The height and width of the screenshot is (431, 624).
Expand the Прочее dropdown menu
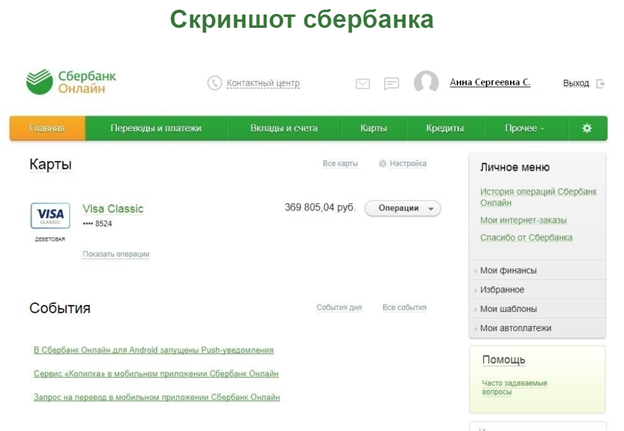[x=525, y=128]
